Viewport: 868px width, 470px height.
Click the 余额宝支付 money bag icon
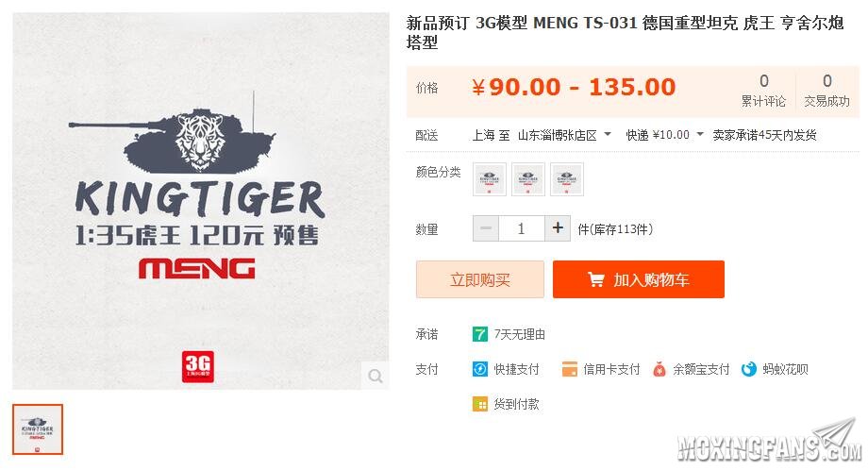click(x=659, y=369)
